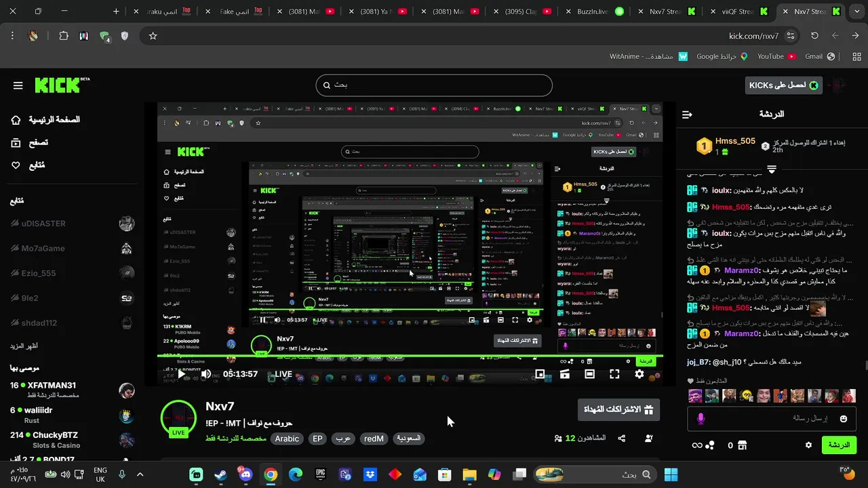Open chat settings gear icon
Image resolution: width=868 pixels, height=488 pixels.
pos(808,445)
